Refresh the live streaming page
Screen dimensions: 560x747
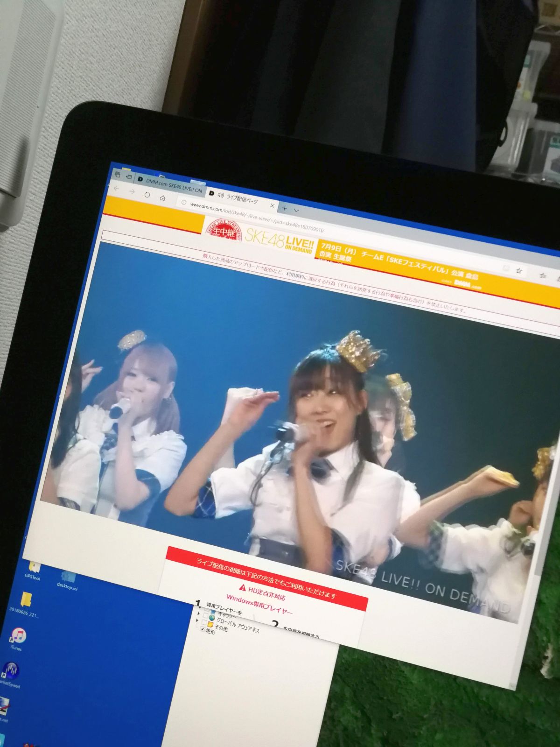pos(147,195)
